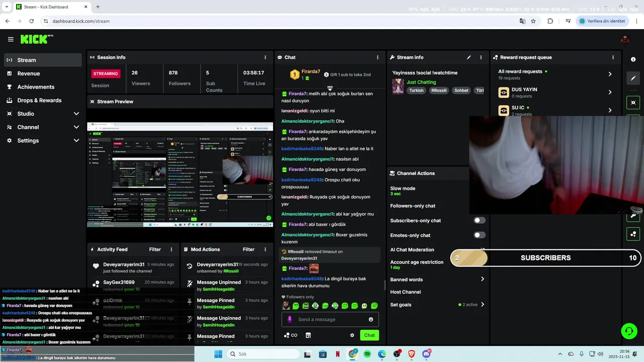Open Spotify from the taskbar
The image size is (644, 362).
(367, 354)
